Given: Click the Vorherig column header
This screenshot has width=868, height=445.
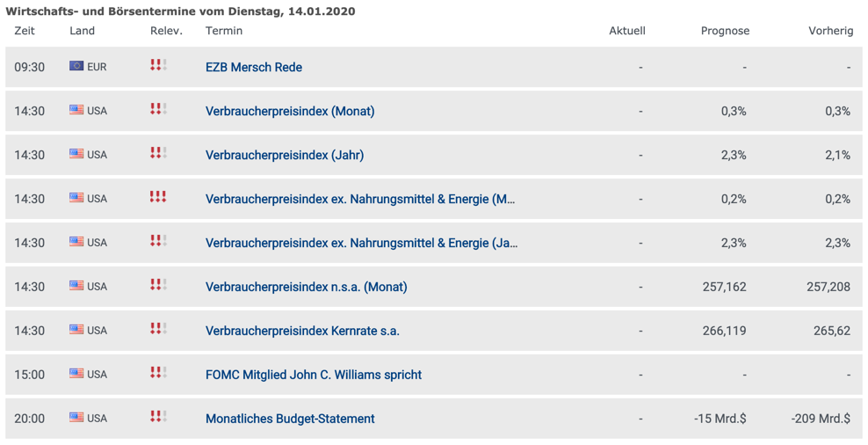Looking at the screenshot, I should tap(831, 31).
